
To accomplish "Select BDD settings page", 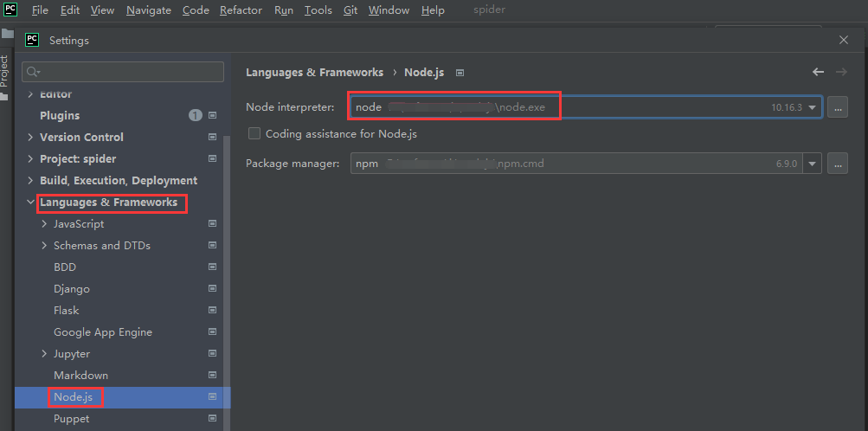I will pyautogui.click(x=65, y=267).
